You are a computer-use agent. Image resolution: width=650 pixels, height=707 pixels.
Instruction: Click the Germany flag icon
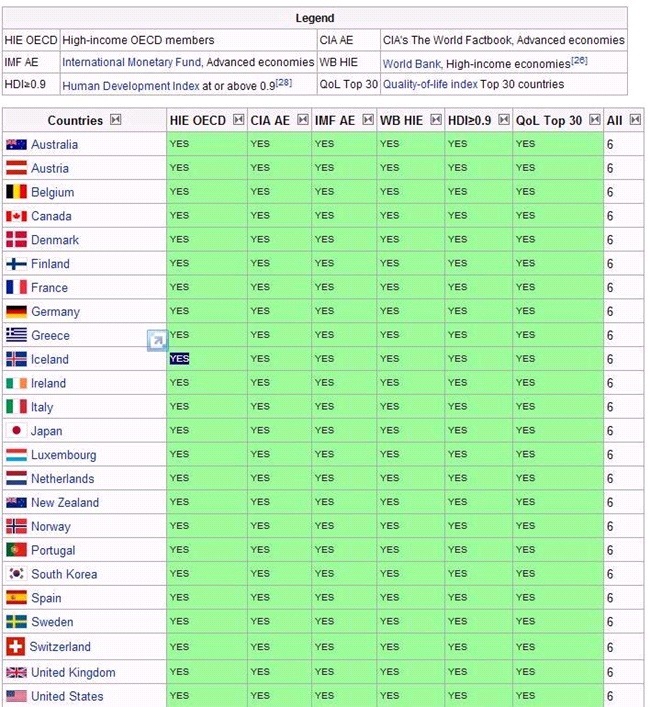click(16, 312)
